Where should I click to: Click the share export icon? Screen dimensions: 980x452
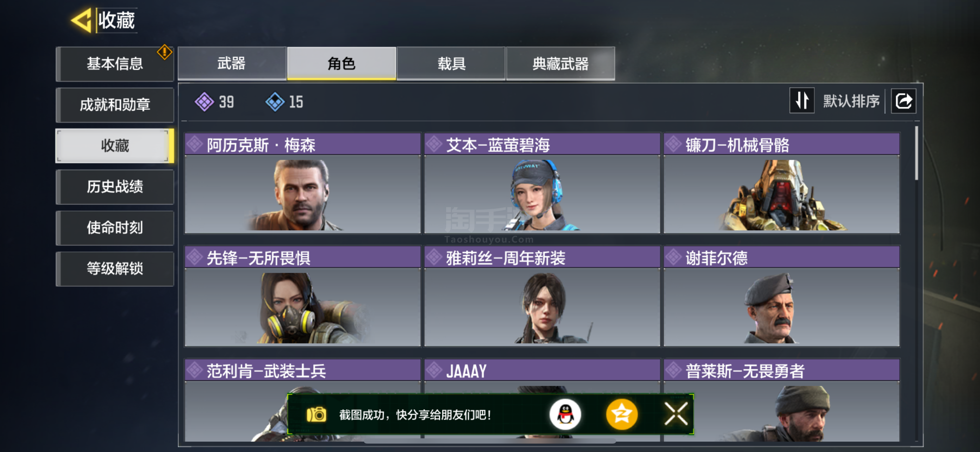pos(903,101)
